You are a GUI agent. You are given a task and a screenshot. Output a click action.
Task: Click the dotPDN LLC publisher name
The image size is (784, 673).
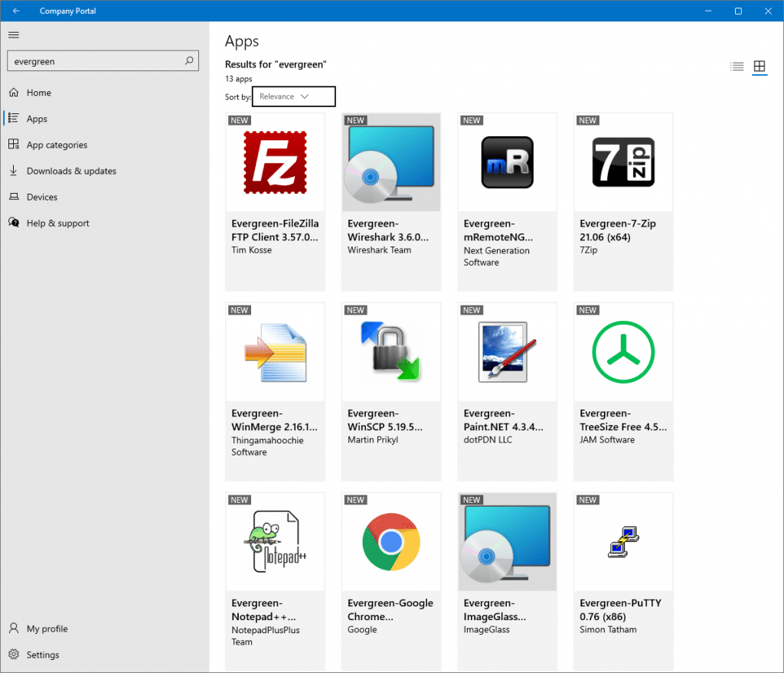[x=488, y=440]
